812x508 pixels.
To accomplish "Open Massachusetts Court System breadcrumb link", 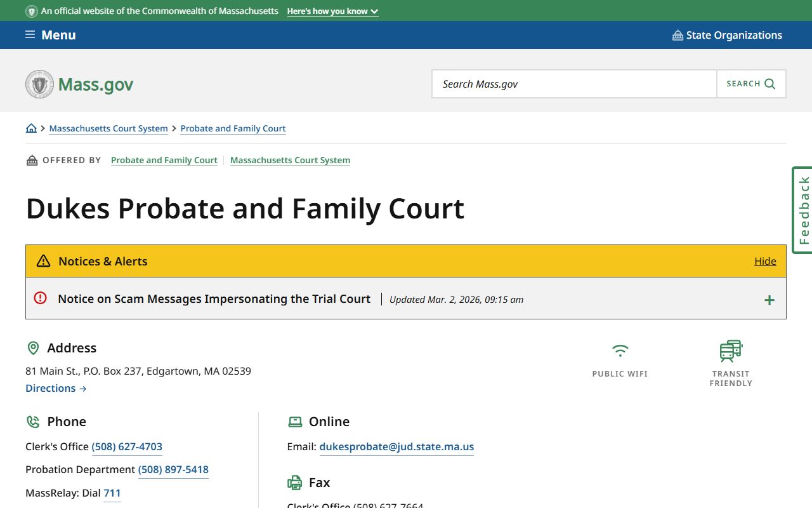I will tap(108, 128).
